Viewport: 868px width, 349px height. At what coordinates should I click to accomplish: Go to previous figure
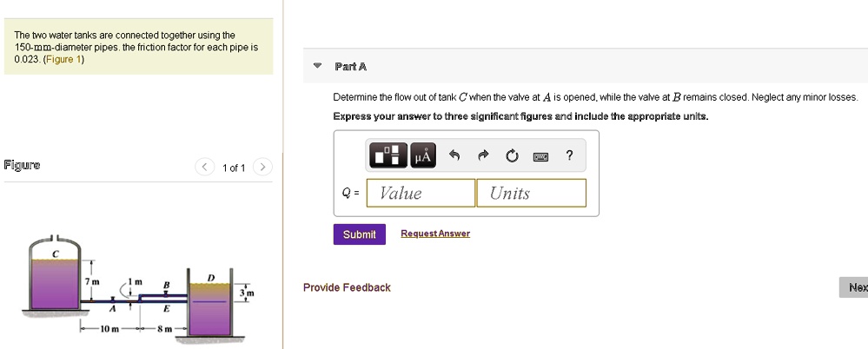coord(204,168)
